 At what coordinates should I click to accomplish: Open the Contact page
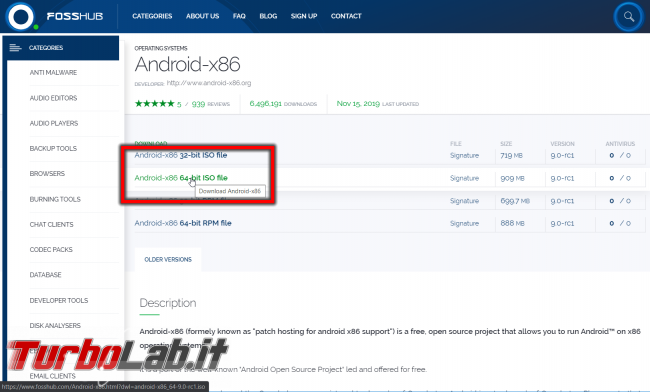(x=346, y=16)
